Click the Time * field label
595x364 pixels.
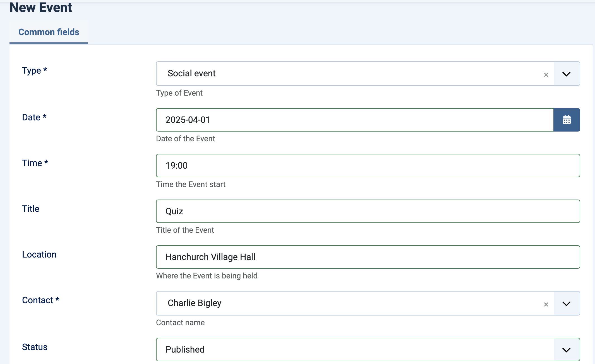tap(35, 163)
